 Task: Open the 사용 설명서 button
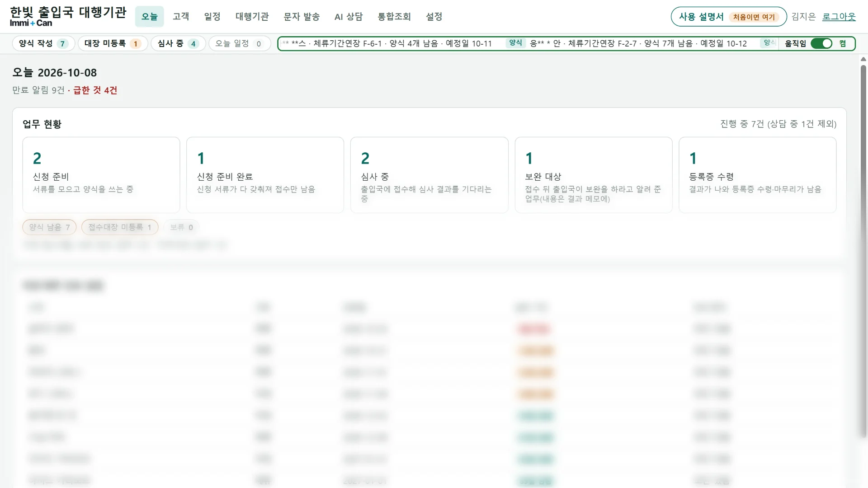point(729,17)
